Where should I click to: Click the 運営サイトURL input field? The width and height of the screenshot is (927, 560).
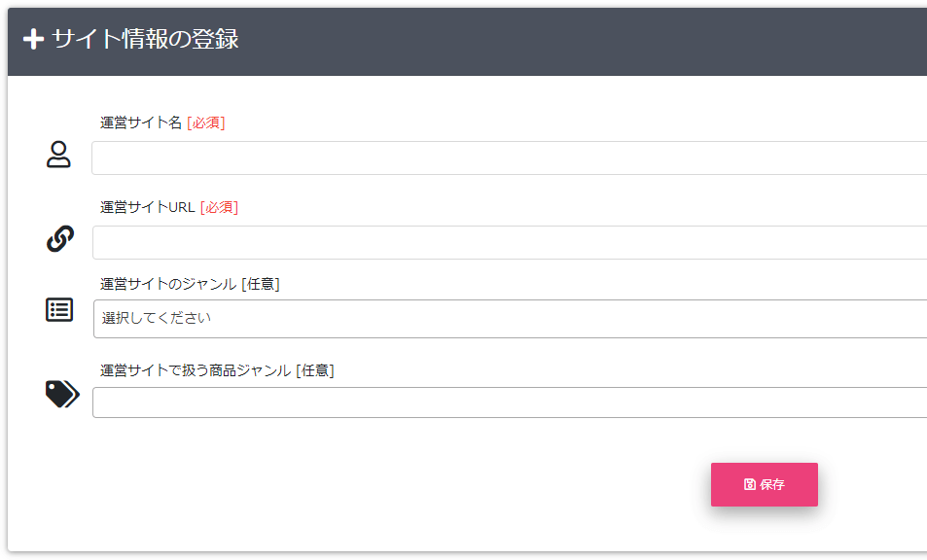click(x=506, y=242)
